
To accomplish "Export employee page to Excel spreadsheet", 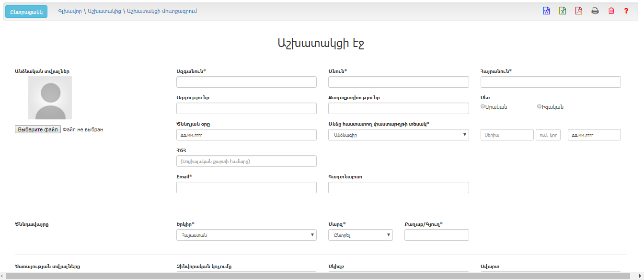I will [563, 11].
